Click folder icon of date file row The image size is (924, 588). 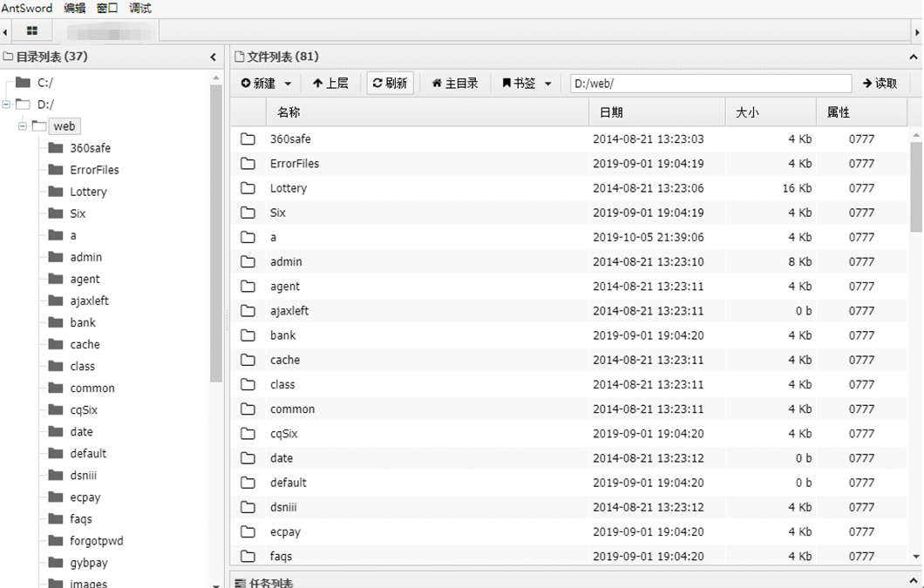[x=248, y=458]
